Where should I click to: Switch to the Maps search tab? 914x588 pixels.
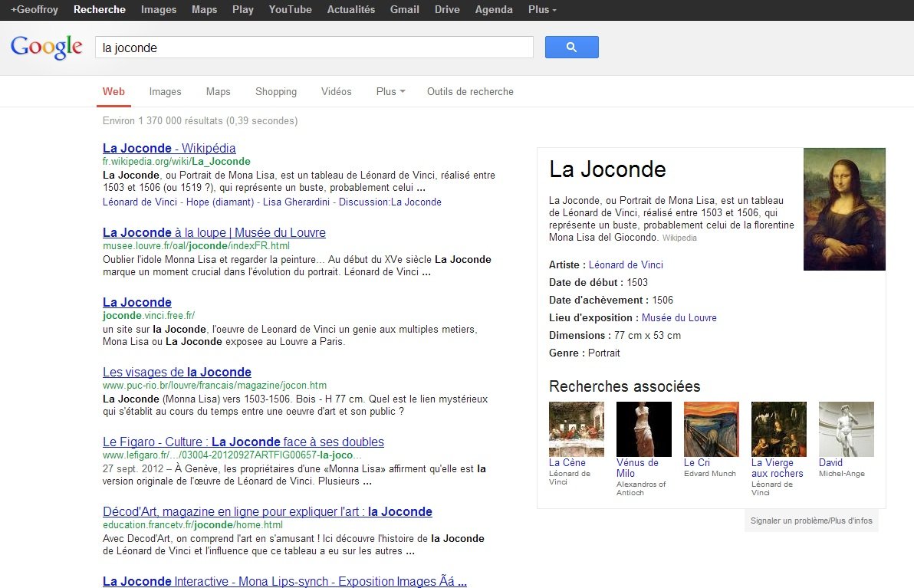point(218,91)
